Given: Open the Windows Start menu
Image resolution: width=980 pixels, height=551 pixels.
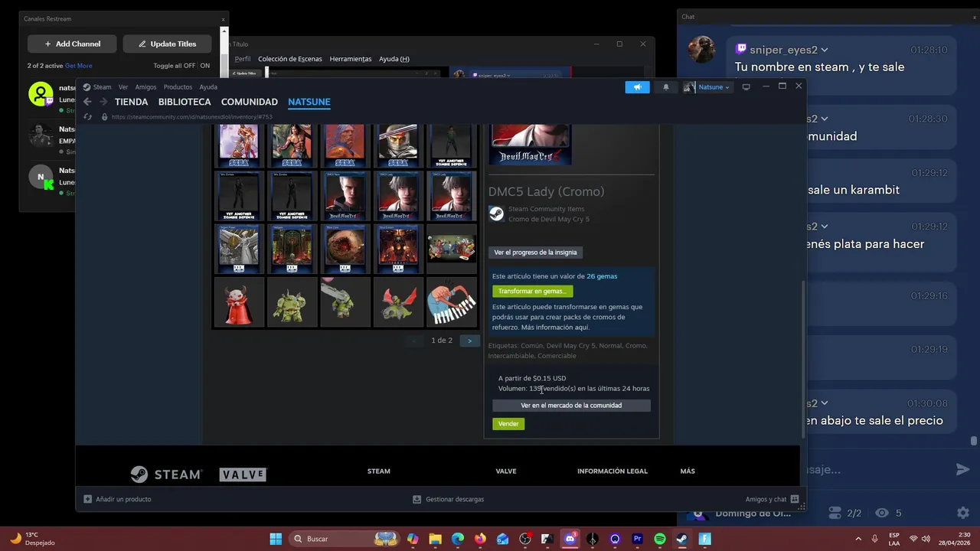Looking at the screenshot, I should coord(276,539).
